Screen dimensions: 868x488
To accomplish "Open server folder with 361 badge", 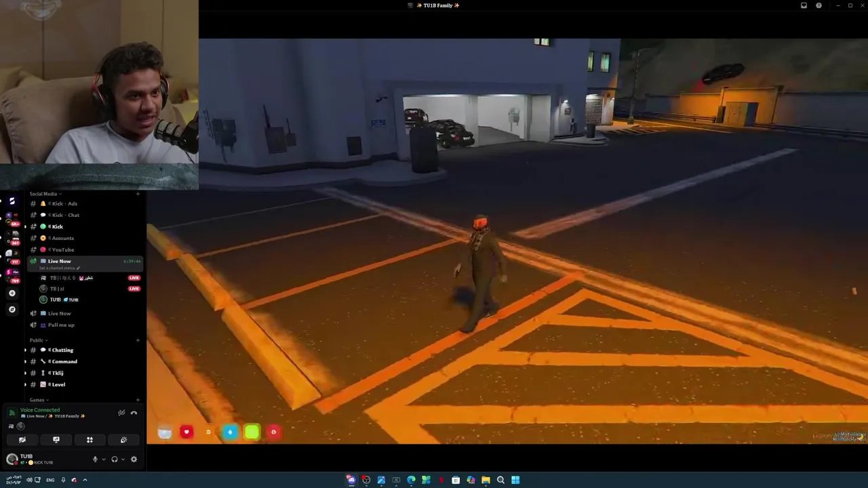I will point(12,237).
